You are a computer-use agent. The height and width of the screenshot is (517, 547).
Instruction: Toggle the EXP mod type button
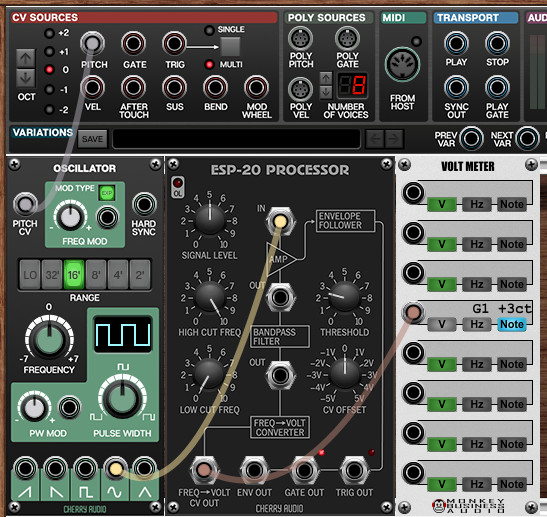click(x=107, y=193)
